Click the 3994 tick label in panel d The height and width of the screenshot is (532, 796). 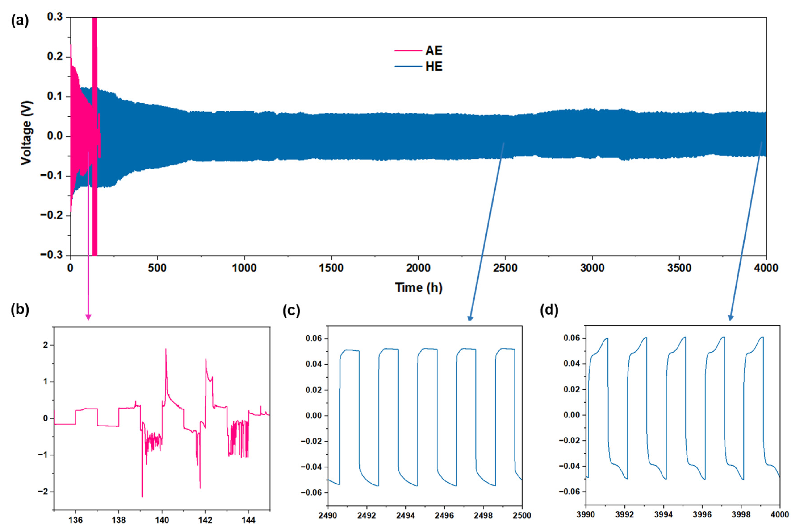[663, 515]
